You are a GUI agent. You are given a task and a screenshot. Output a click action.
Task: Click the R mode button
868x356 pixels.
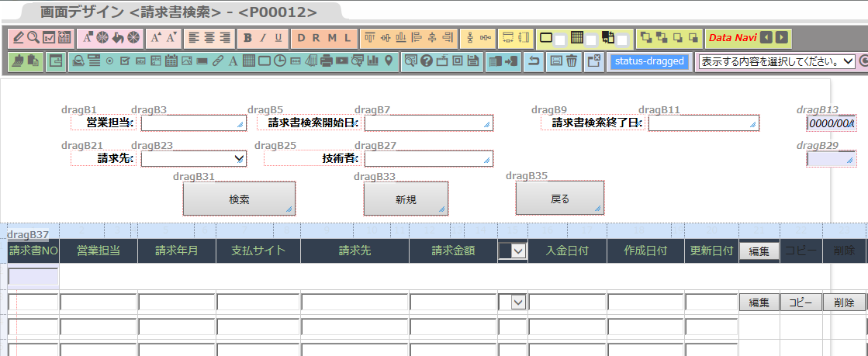pos(316,38)
